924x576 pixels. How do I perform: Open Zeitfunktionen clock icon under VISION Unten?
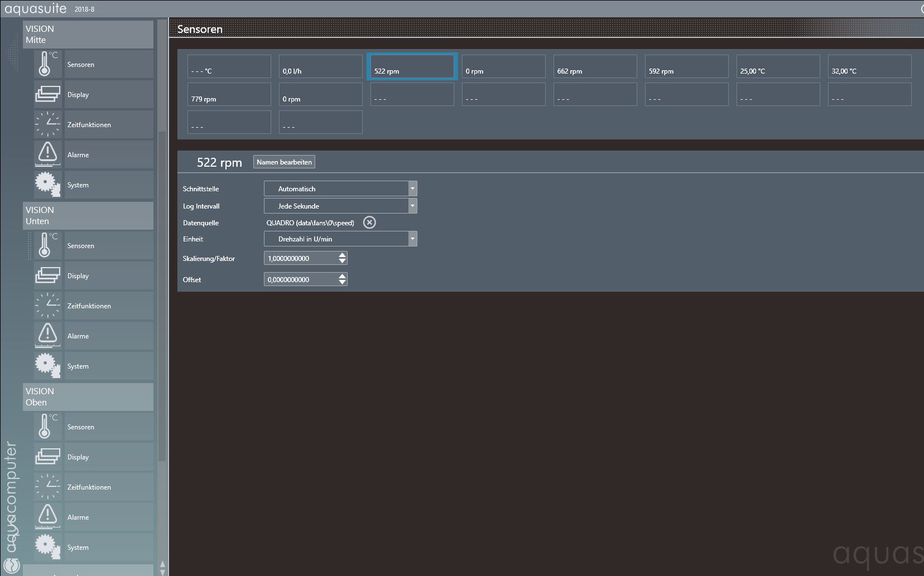coord(47,306)
